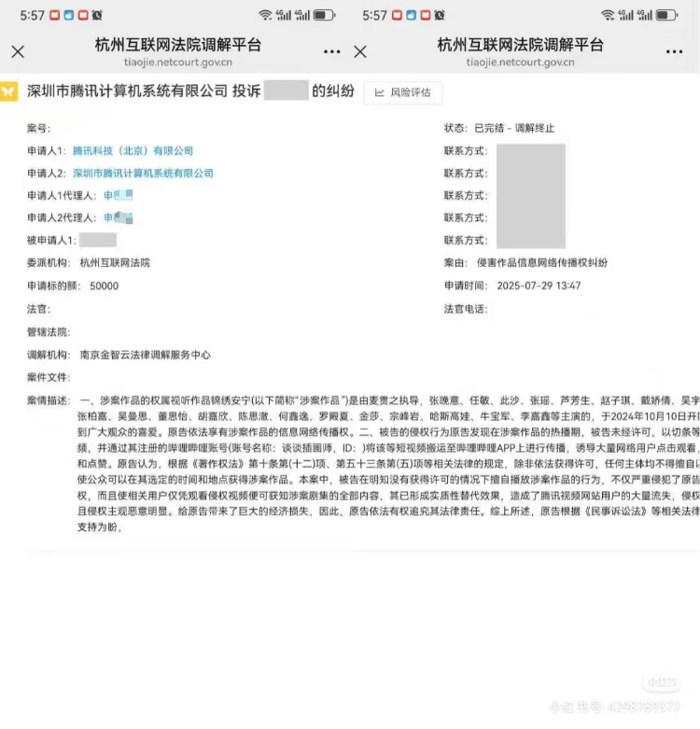The width and height of the screenshot is (700, 729).
Task: Tap the alarm clock icon in the left status bar
Action: tap(98, 16)
